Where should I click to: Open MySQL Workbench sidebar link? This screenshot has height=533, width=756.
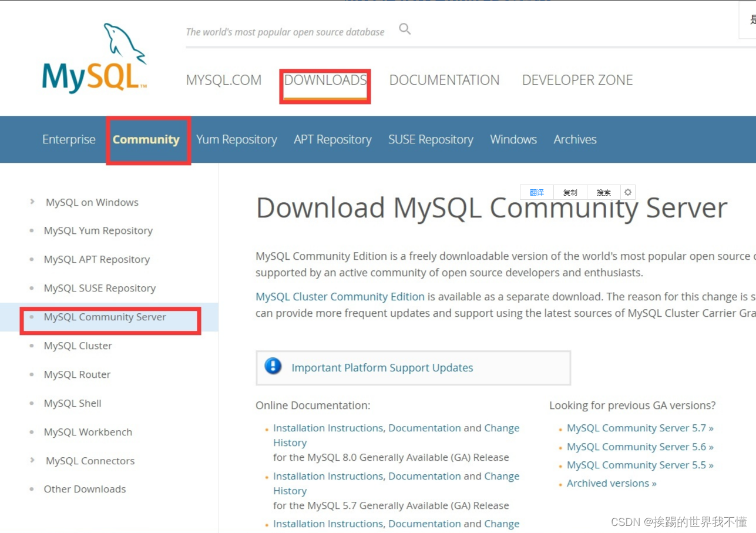88,432
